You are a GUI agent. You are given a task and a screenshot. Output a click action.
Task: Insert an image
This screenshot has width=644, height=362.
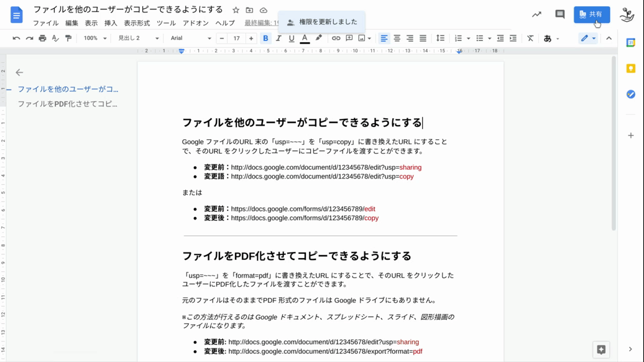(x=361, y=38)
